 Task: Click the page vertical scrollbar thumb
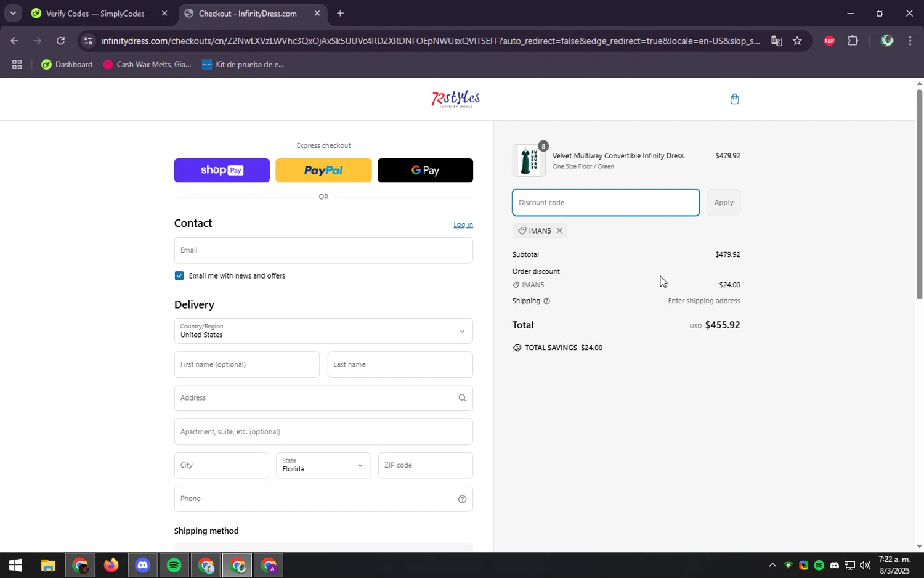[x=919, y=194]
